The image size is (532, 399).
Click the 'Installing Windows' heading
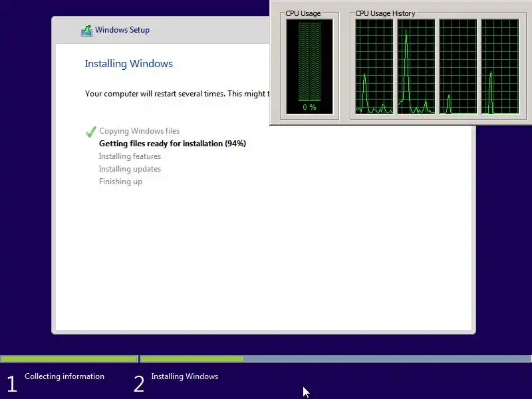tap(128, 64)
